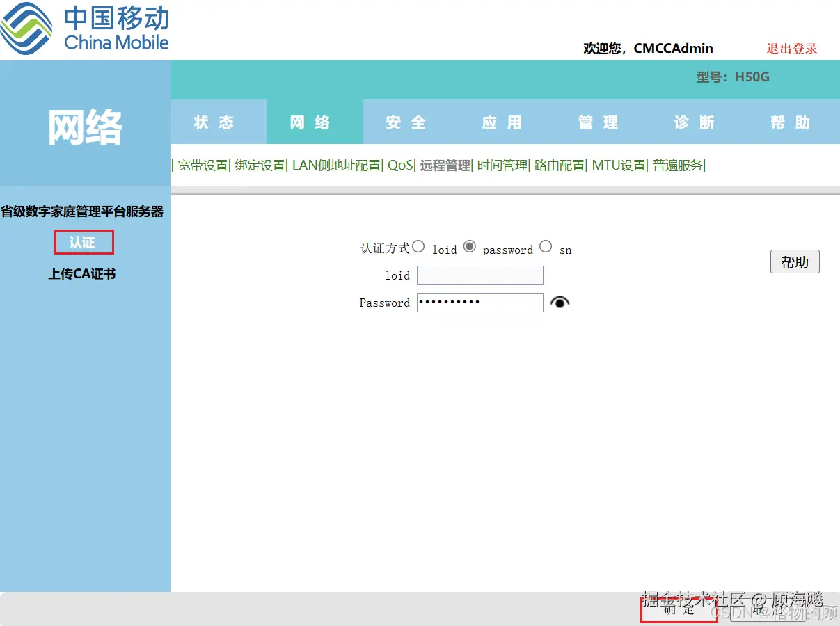Open the 应用 tab
The height and width of the screenshot is (626, 840).
501,122
